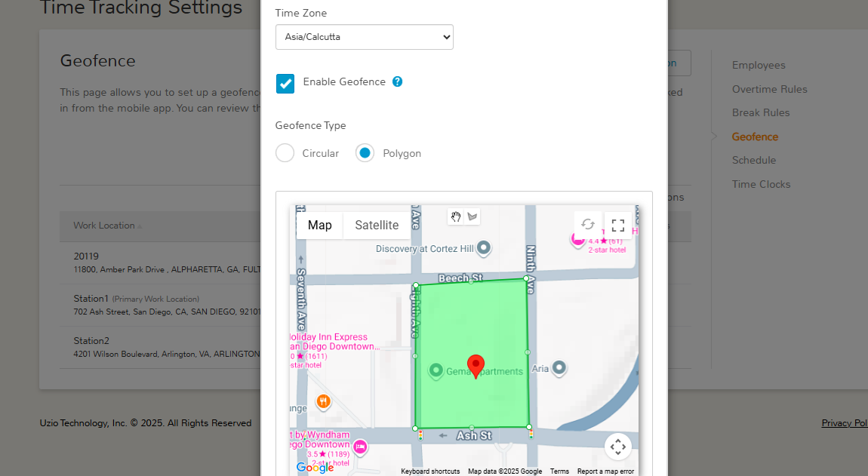Select the Circular geofence type
868x476 pixels.
(x=285, y=153)
